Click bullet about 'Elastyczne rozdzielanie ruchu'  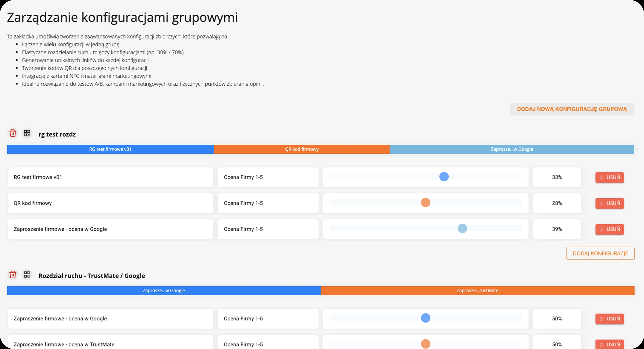(103, 52)
